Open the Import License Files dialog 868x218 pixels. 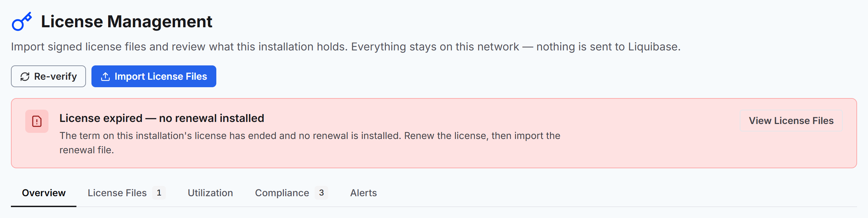pyautogui.click(x=154, y=76)
